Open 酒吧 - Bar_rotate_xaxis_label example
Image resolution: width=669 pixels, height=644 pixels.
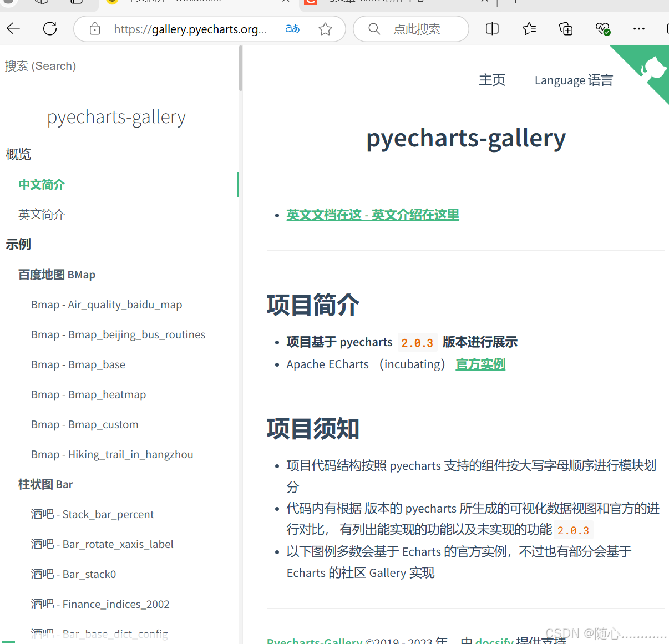[102, 544]
